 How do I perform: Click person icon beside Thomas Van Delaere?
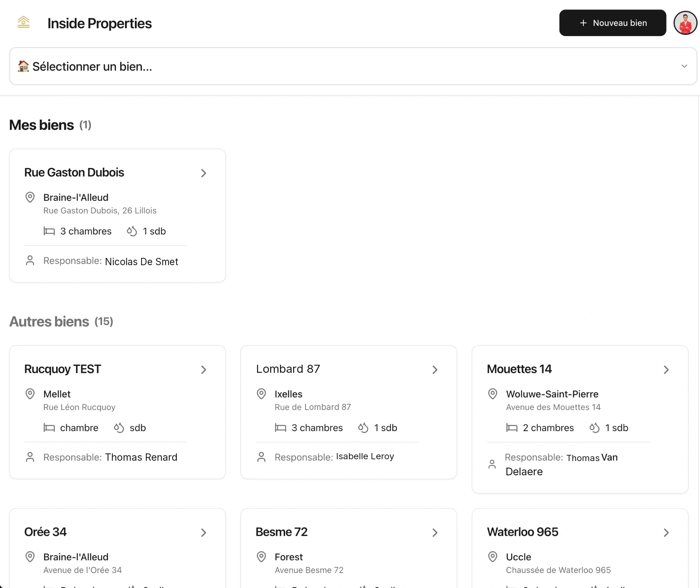pos(492,464)
